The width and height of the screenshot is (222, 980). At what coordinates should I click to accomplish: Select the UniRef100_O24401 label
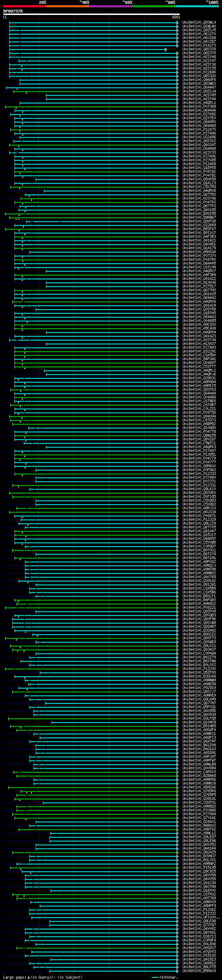click(199, 822)
